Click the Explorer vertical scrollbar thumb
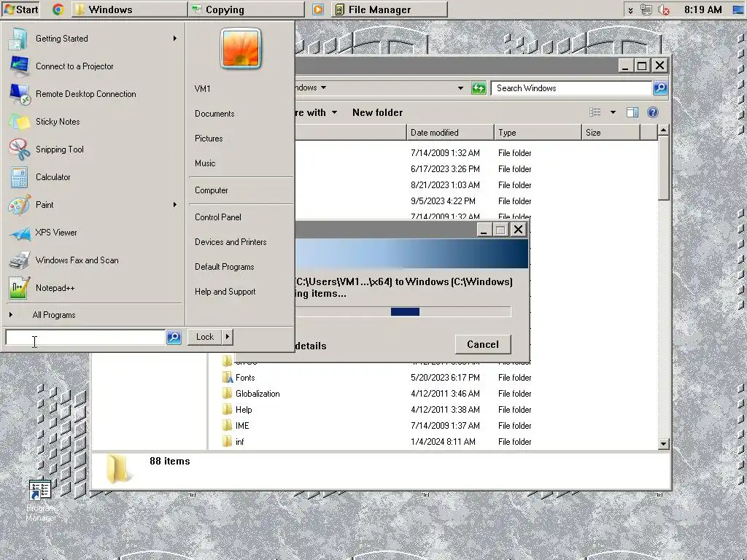The image size is (747, 560). click(x=663, y=168)
